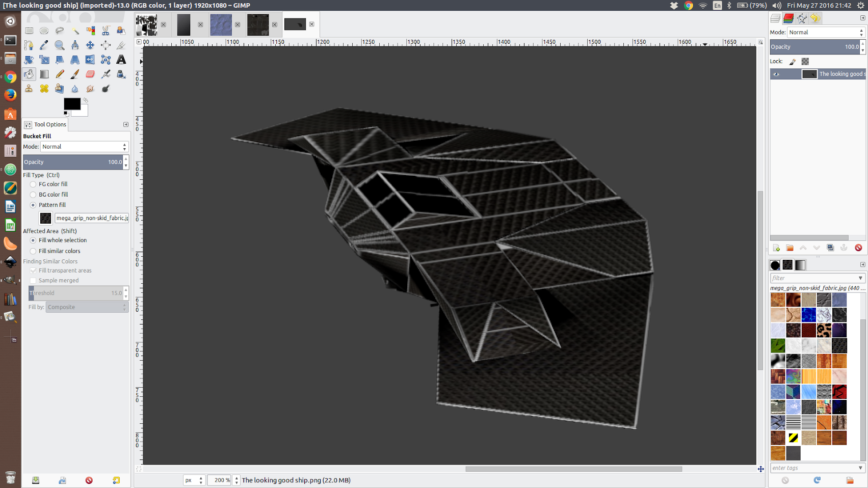
Task: Select the Text tool
Action: coord(121,60)
